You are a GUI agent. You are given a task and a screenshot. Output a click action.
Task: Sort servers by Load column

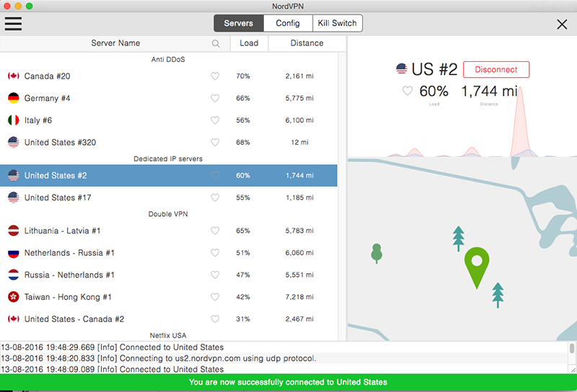coord(249,43)
